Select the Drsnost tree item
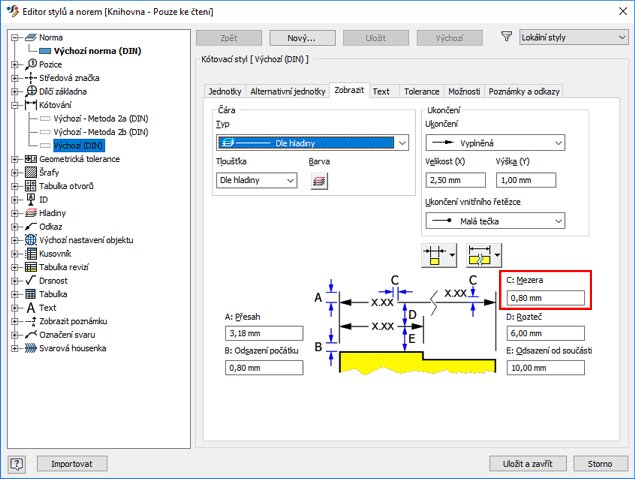 click(55, 281)
